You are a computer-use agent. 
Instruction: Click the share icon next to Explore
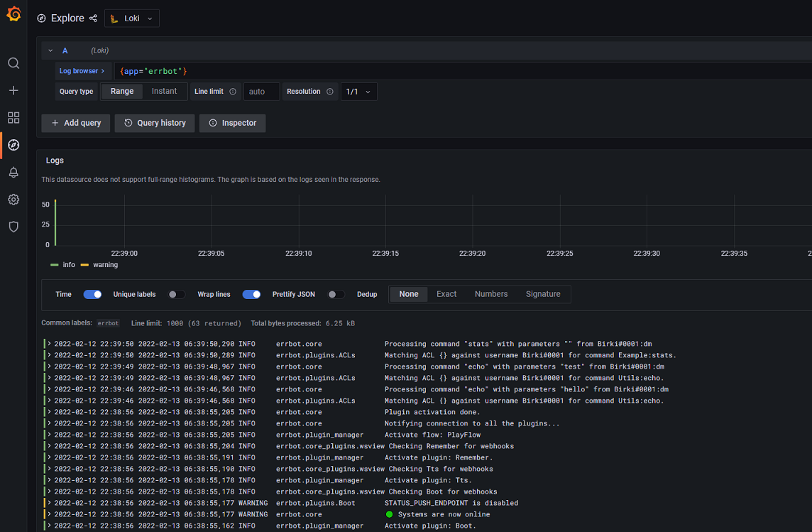pyautogui.click(x=93, y=18)
